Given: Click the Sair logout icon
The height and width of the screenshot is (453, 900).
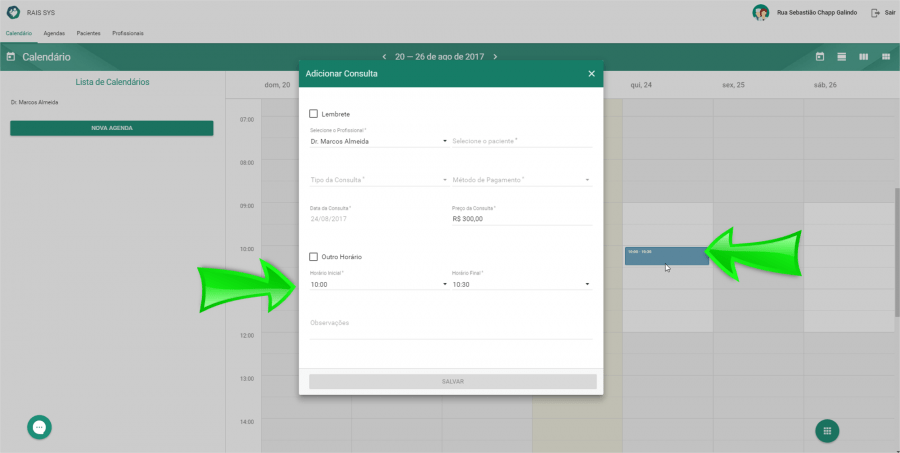Looking at the screenshot, I should click(x=875, y=13).
